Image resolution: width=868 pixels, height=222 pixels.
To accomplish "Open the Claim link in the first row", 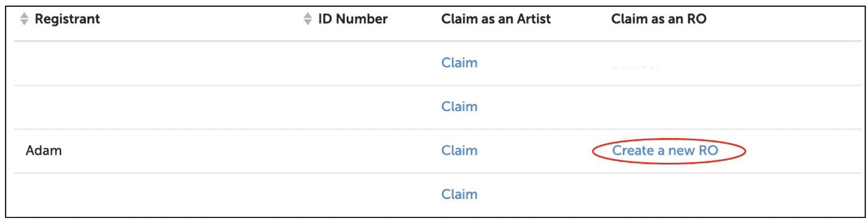I will tap(459, 63).
